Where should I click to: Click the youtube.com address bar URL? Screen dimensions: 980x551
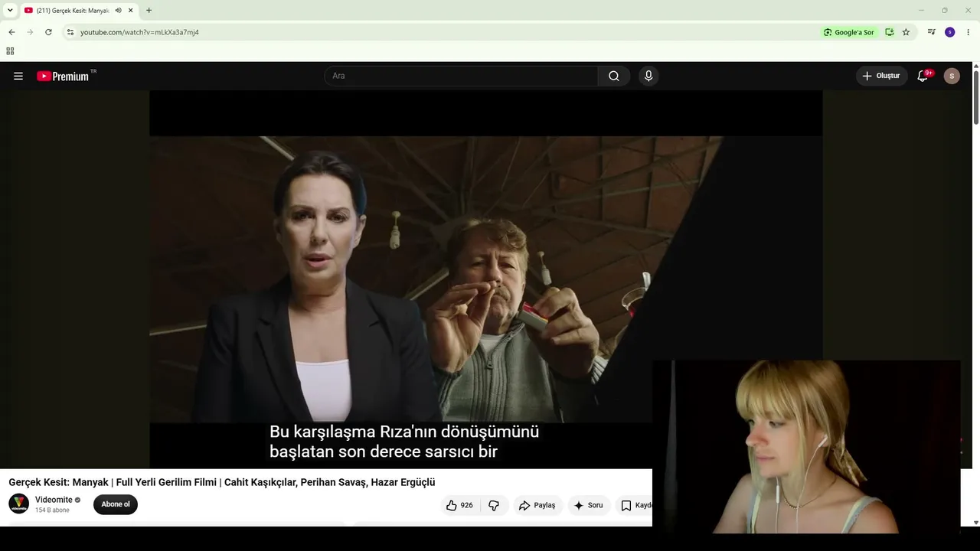pyautogui.click(x=139, y=32)
